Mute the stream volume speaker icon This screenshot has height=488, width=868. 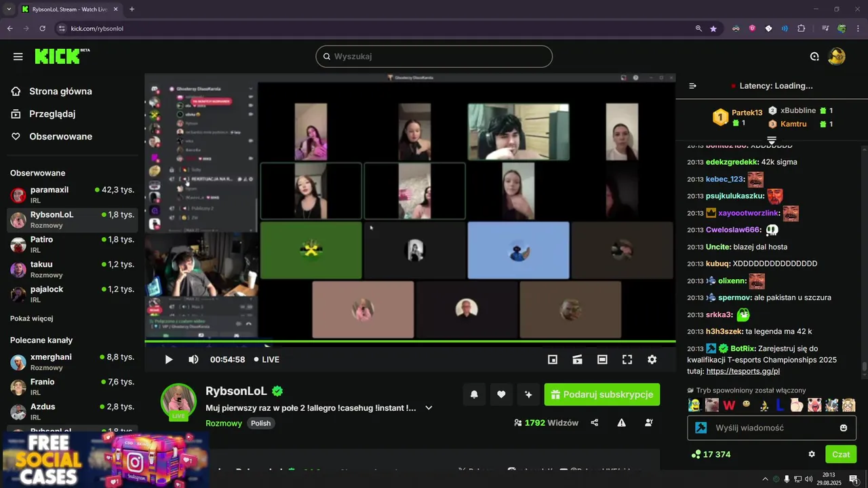click(193, 359)
